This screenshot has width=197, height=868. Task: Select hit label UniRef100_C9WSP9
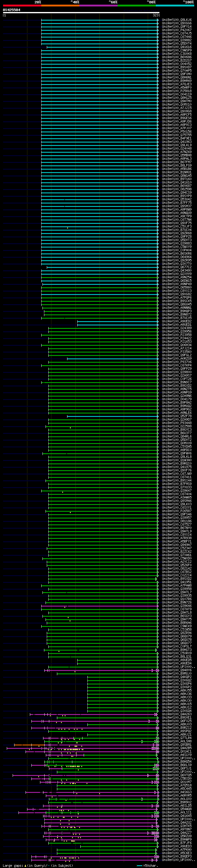177,50
